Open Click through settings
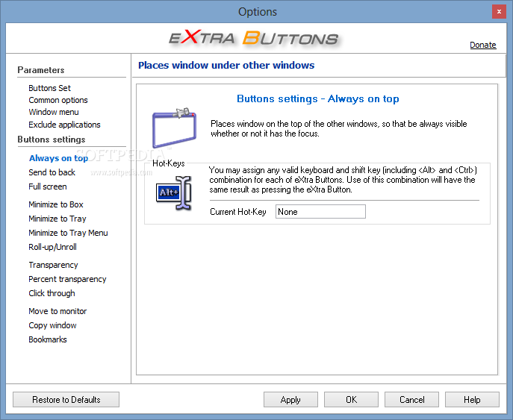The height and width of the screenshot is (420, 513). [x=52, y=293]
